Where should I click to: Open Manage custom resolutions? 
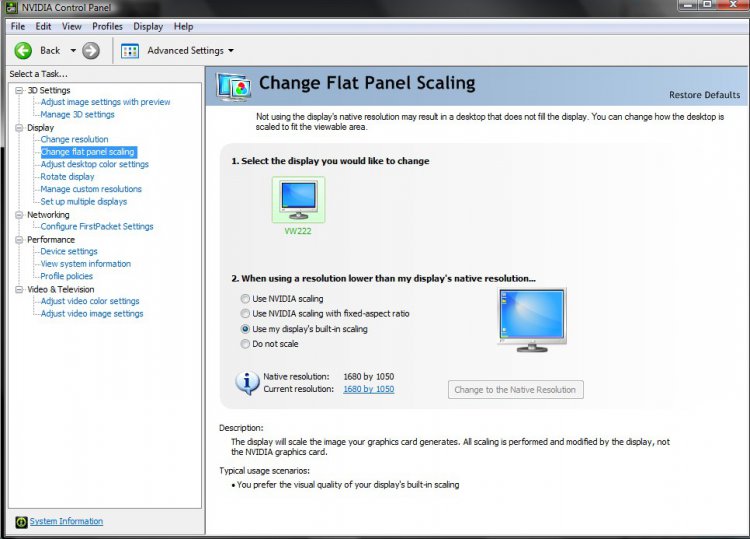click(91, 189)
